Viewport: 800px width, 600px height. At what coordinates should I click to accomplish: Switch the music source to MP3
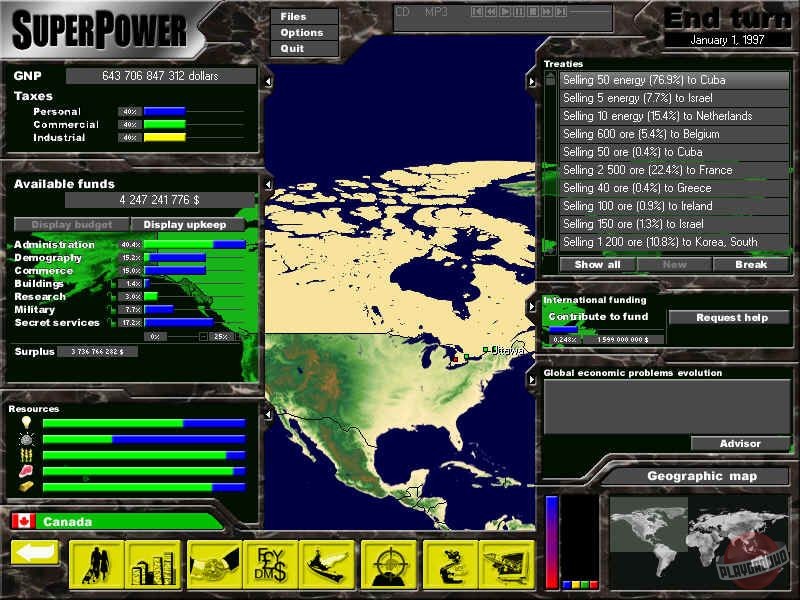point(436,12)
